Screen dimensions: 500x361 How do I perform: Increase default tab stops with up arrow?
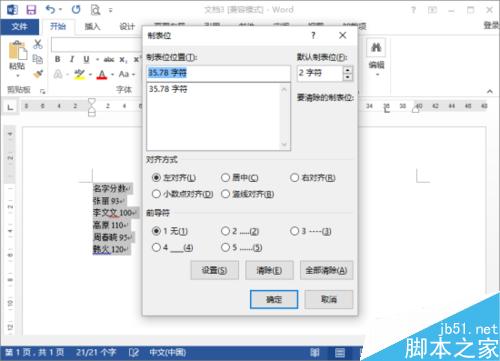[348, 70]
